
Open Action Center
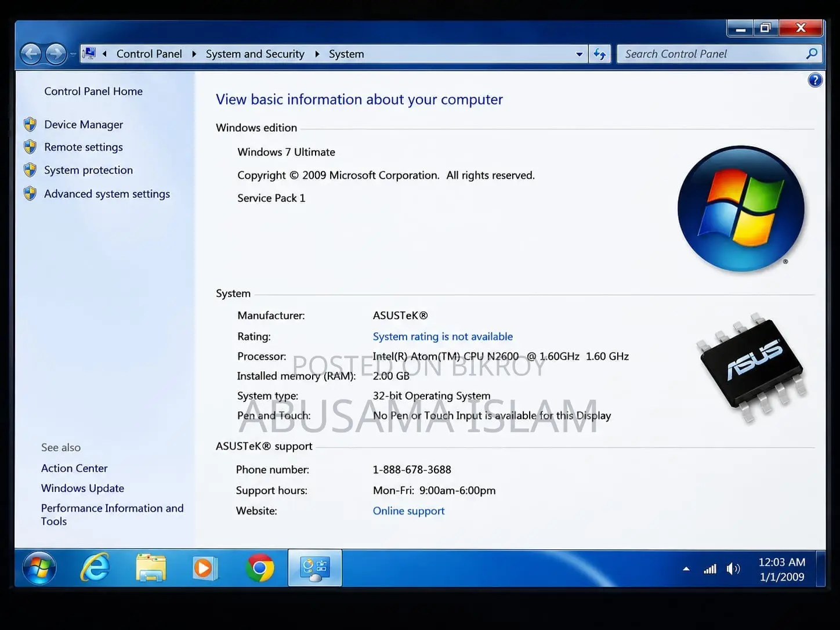(x=74, y=468)
